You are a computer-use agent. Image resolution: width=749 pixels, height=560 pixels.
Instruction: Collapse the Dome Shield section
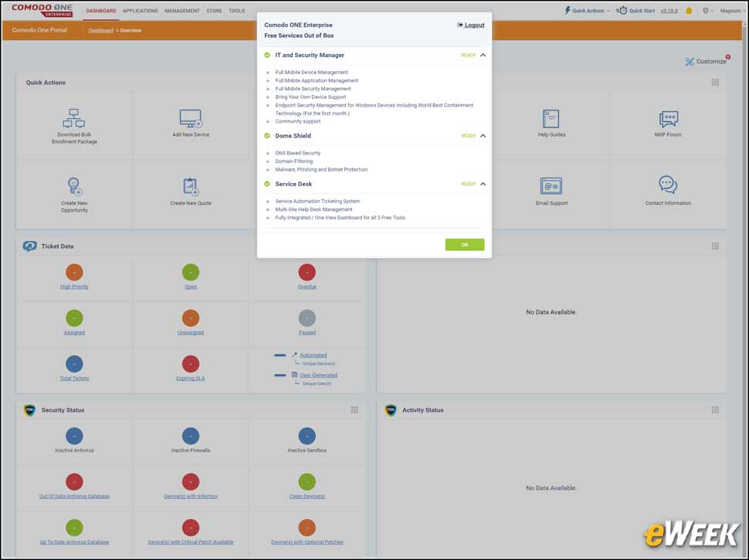click(483, 136)
